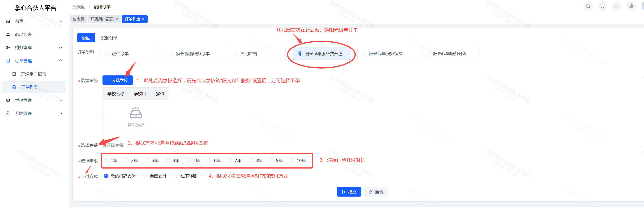Viewport: 644px width, 207px height.
Task: Close the 订单列表 tab with X
Action: pyautogui.click(x=143, y=19)
